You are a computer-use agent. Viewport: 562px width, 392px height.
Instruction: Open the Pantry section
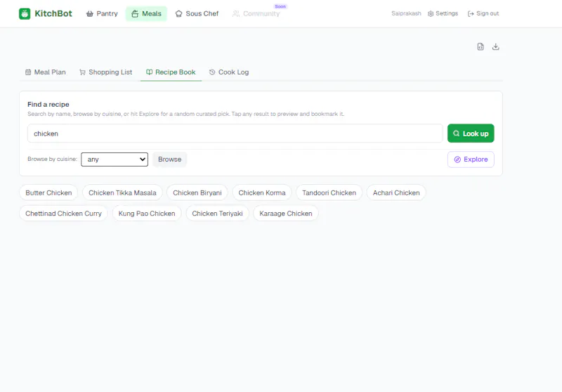[102, 13]
